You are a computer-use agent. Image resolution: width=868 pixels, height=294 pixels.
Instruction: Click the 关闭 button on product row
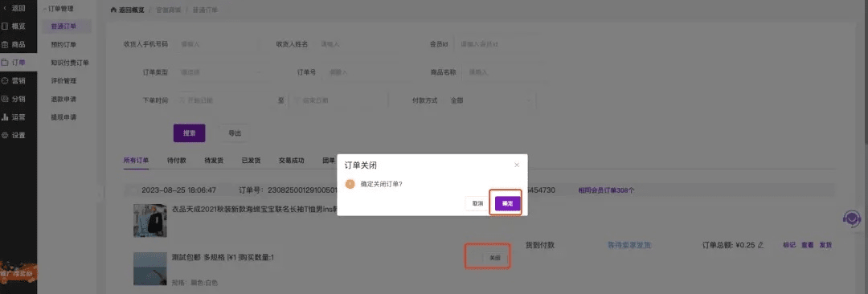click(x=495, y=258)
